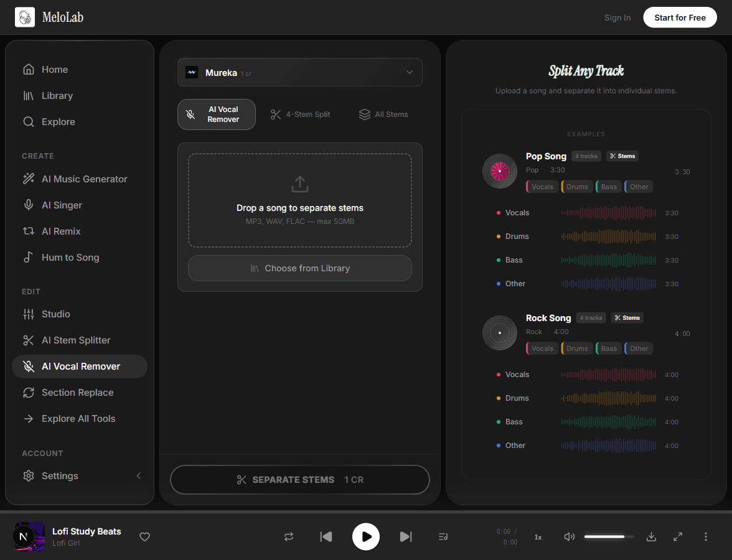The height and width of the screenshot is (560, 732).
Task: Select Pop Song Drums tag
Action: 577,187
